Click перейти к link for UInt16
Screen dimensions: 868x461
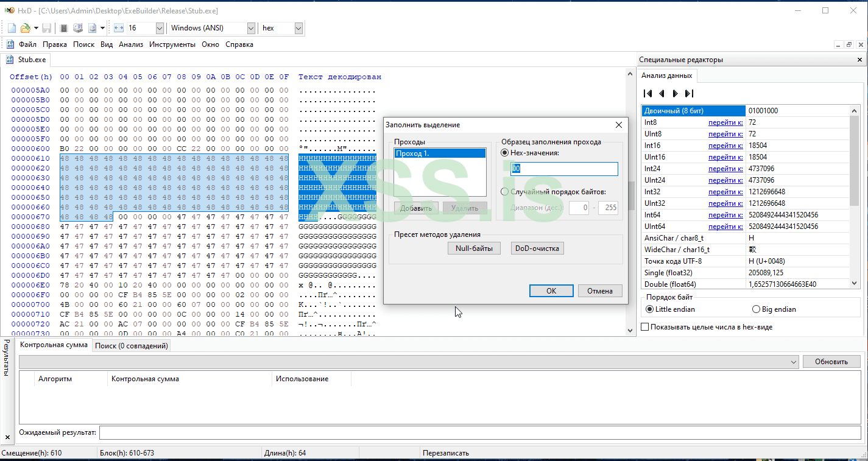point(725,157)
